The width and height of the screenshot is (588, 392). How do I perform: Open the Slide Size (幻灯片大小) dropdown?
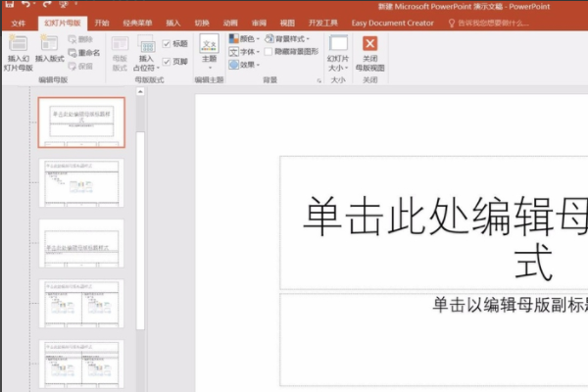click(x=338, y=53)
